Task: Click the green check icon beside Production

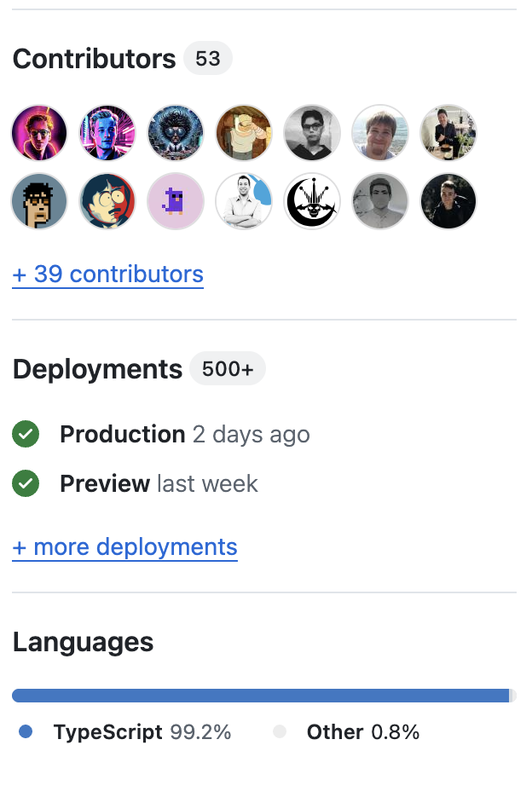Action: [26, 435]
